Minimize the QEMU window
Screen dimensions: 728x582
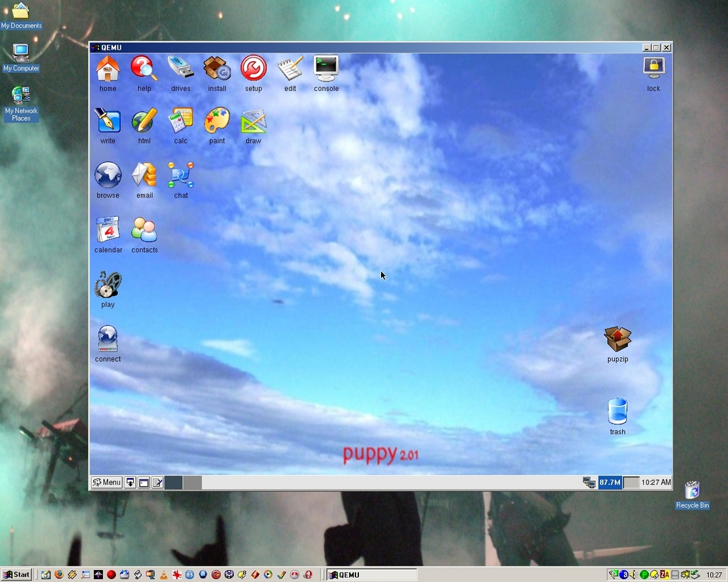pyautogui.click(x=647, y=48)
